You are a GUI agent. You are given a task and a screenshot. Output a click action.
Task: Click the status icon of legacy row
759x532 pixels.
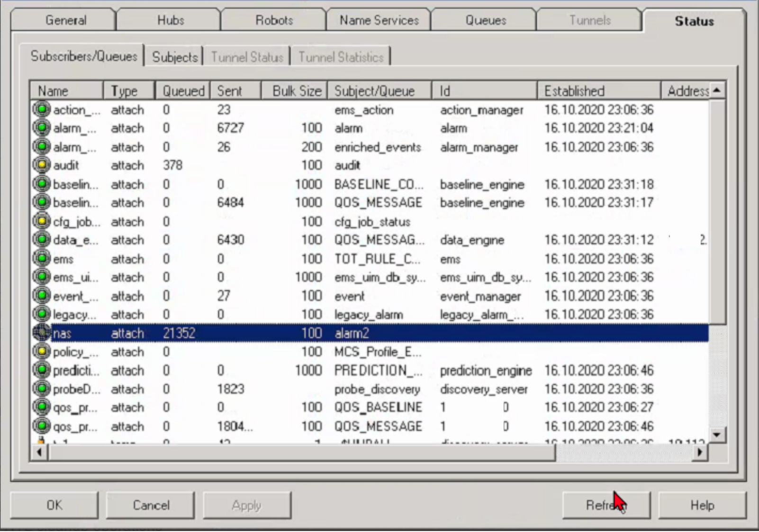[x=42, y=314]
